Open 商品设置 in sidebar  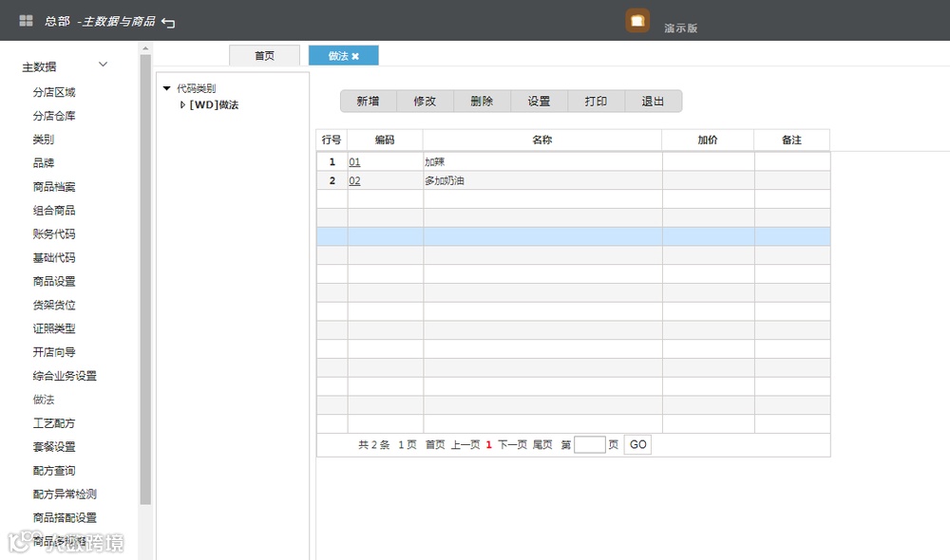pyautogui.click(x=54, y=281)
